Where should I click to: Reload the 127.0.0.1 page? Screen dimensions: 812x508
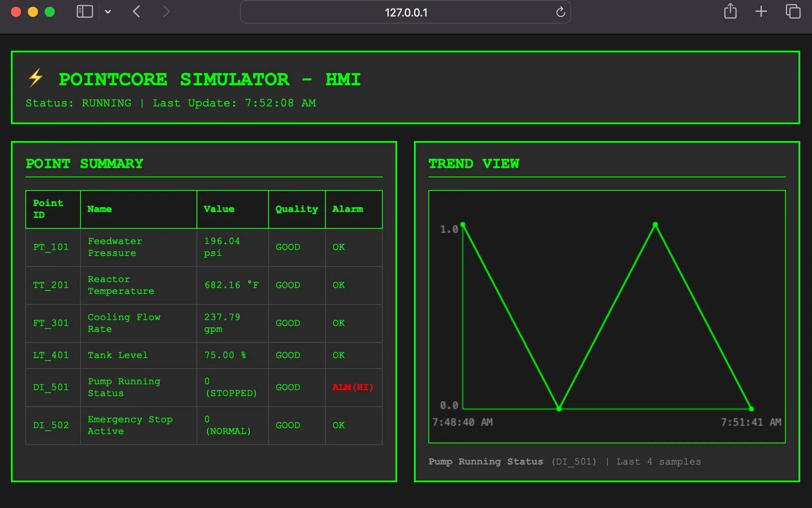(x=560, y=12)
